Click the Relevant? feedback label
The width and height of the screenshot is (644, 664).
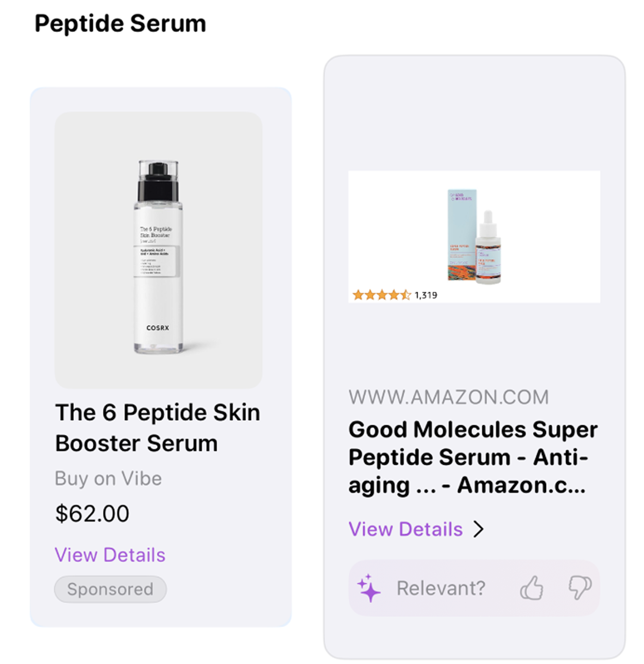click(x=441, y=588)
